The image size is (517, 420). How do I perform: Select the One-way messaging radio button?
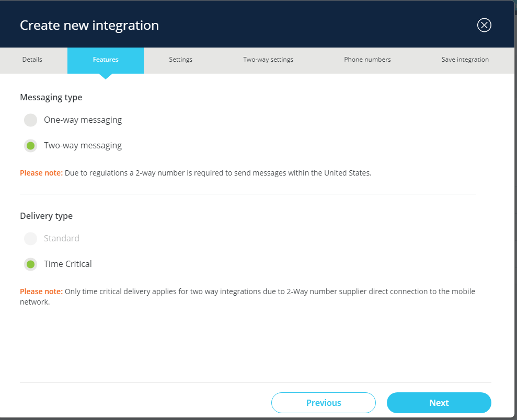pyautogui.click(x=31, y=120)
